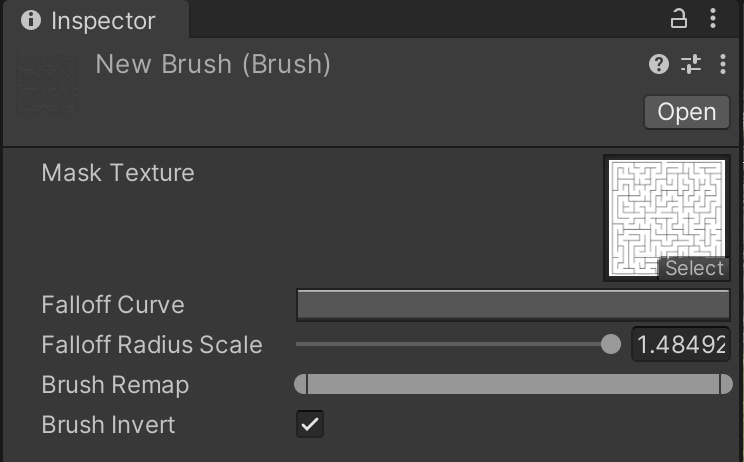
Task: Click the New Brush (Brush) title
Action: pos(213,65)
